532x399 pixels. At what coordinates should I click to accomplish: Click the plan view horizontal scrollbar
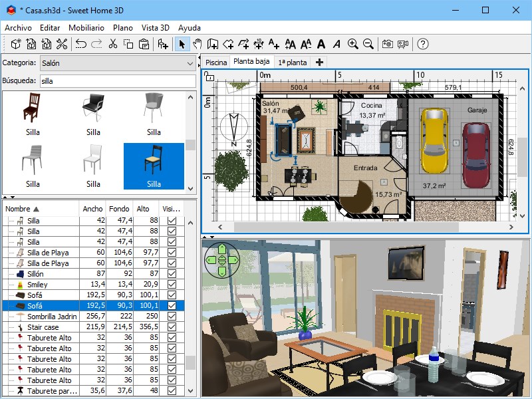pyautogui.click(x=346, y=227)
